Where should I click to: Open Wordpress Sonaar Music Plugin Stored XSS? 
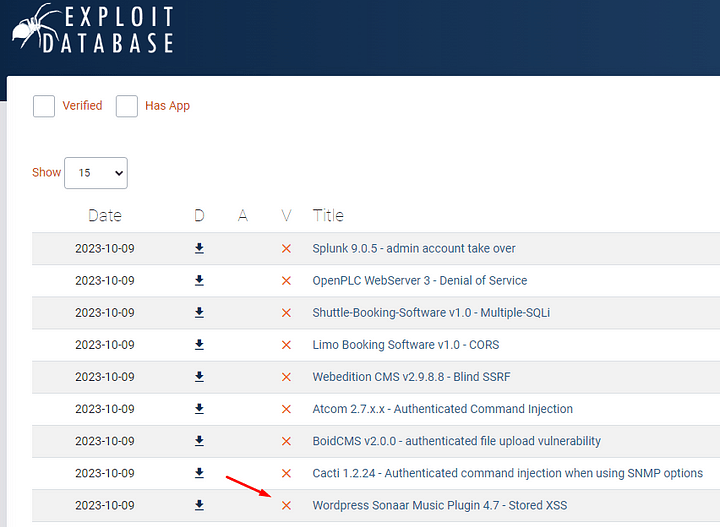440,505
